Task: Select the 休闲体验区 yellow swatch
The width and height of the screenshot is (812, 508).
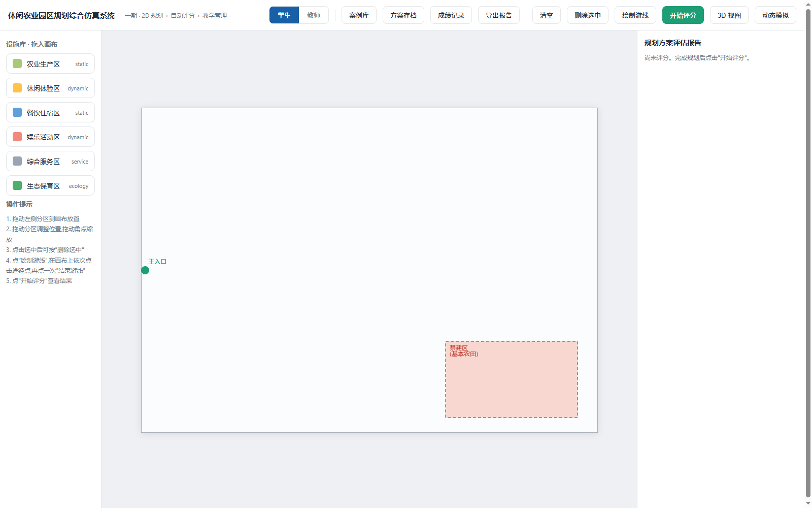Action: click(x=17, y=88)
